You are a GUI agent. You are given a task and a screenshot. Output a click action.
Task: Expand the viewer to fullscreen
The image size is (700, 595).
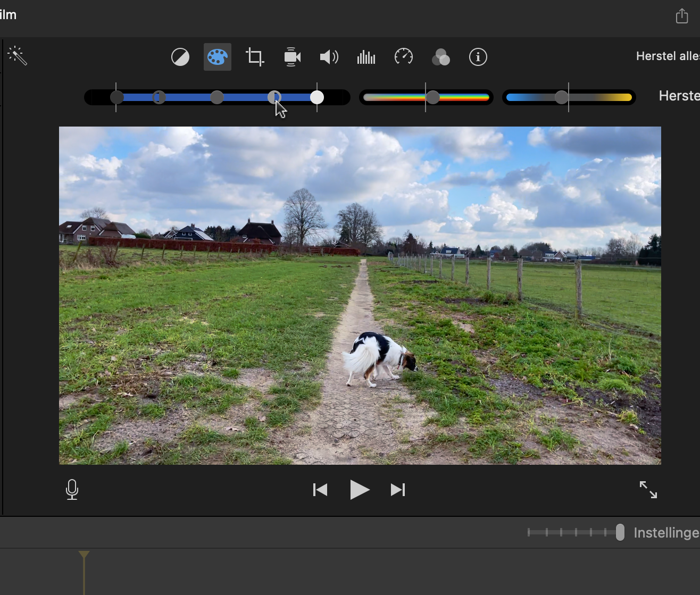(x=648, y=490)
